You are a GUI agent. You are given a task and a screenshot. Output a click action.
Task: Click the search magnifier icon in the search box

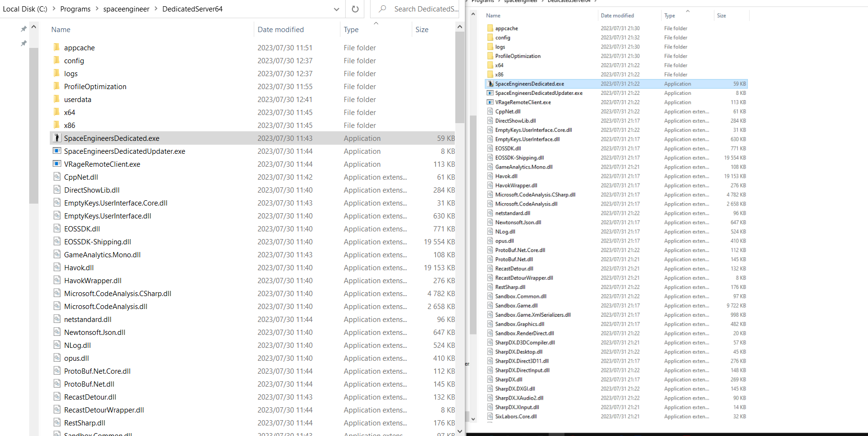(383, 9)
